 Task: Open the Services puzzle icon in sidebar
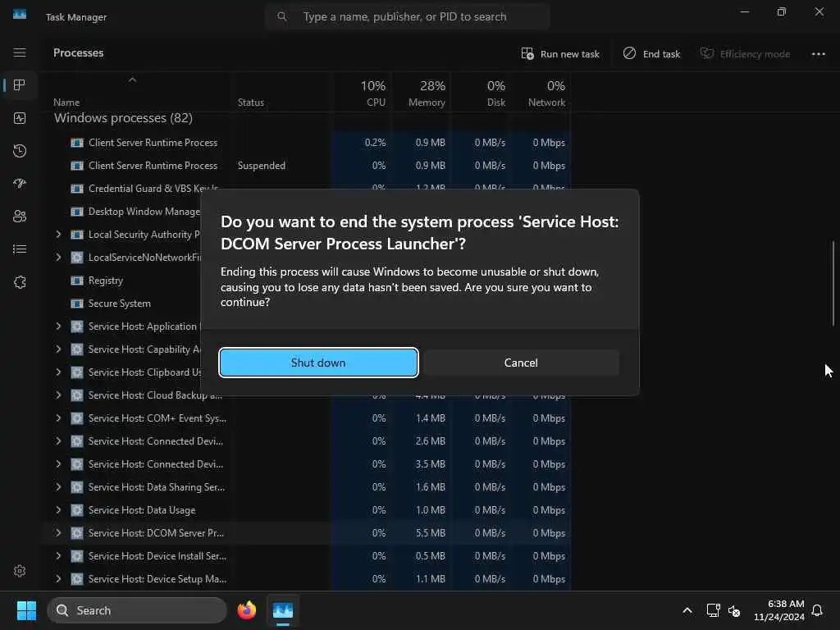click(x=20, y=282)
